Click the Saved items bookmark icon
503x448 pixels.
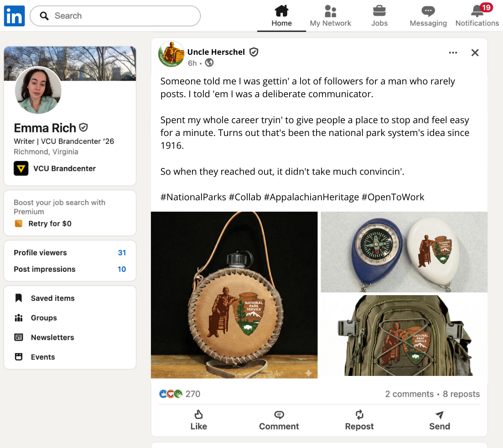coord(19,298)
